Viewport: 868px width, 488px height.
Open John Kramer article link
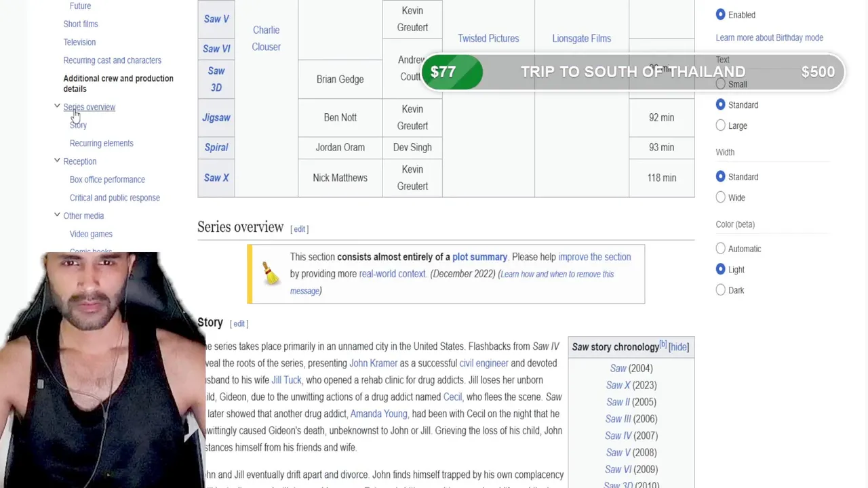tap(373, 363)
